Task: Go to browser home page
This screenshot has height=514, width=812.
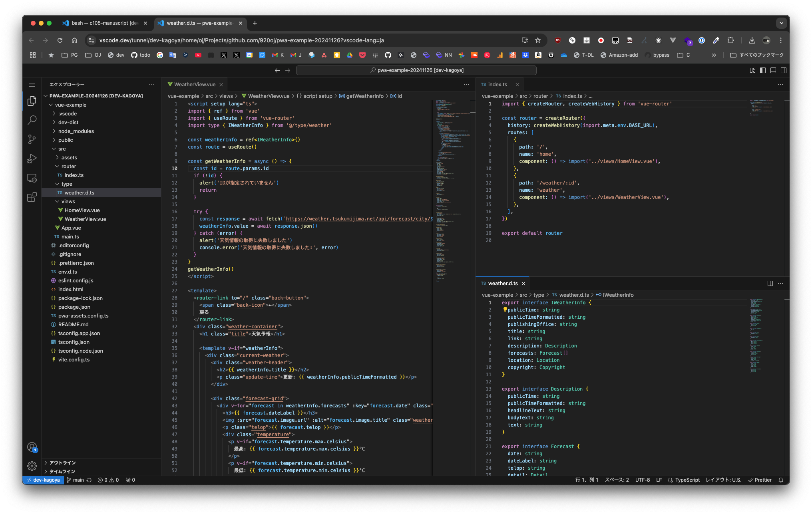Action: [74, 40]
